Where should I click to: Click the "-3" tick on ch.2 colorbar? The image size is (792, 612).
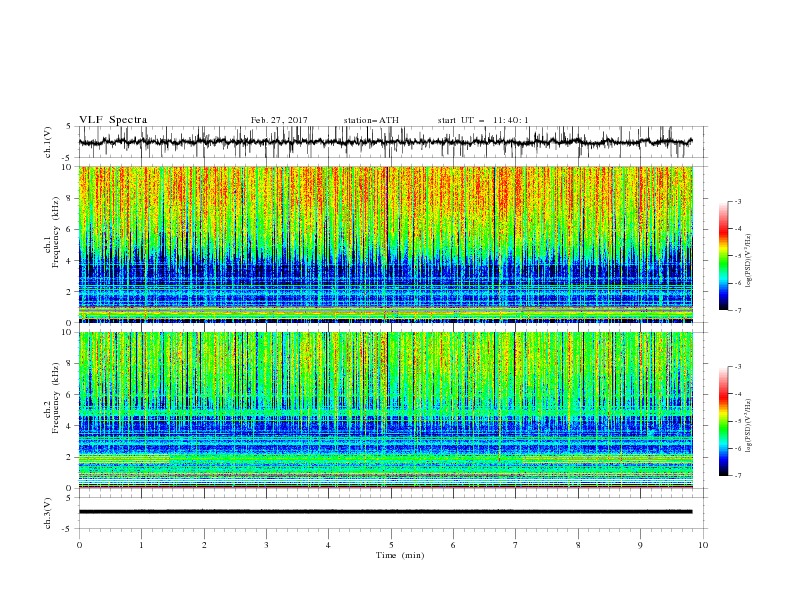(x=738, y=367)
